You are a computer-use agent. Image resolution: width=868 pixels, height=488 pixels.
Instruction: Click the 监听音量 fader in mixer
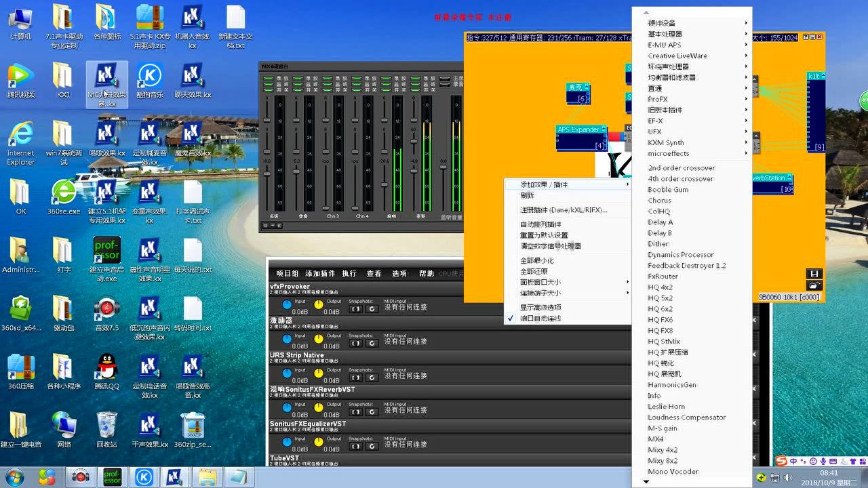click(x=443, y=167)
